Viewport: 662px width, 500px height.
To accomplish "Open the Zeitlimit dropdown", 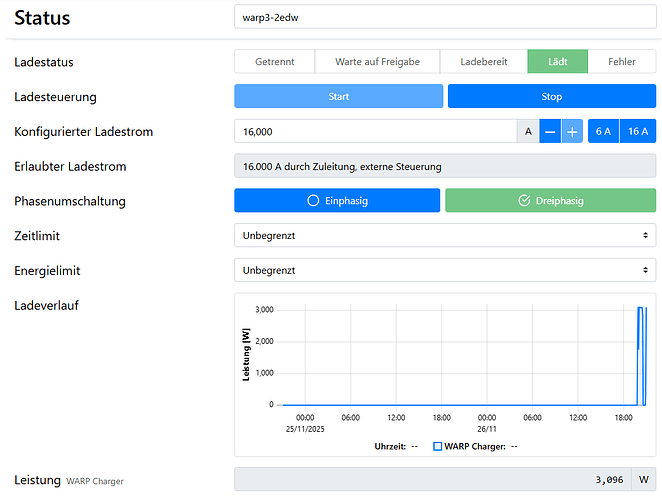I will [445, 236].
